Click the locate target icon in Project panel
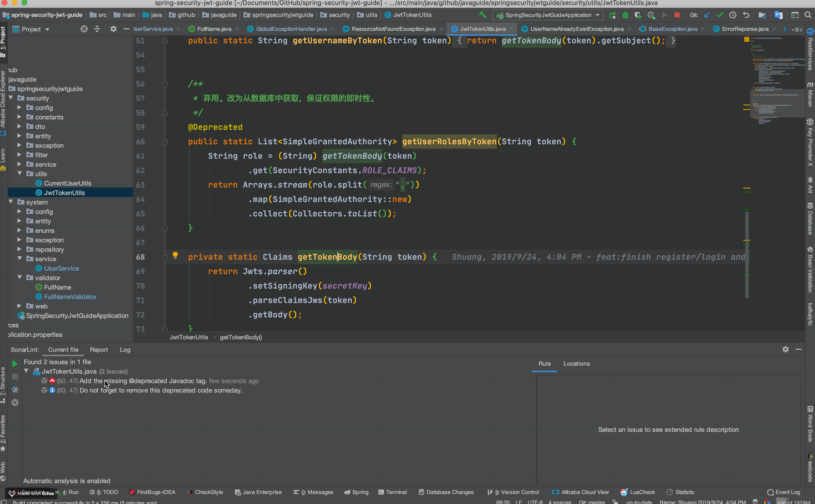This screenshot has width=815, height=504. pos(84,29)
